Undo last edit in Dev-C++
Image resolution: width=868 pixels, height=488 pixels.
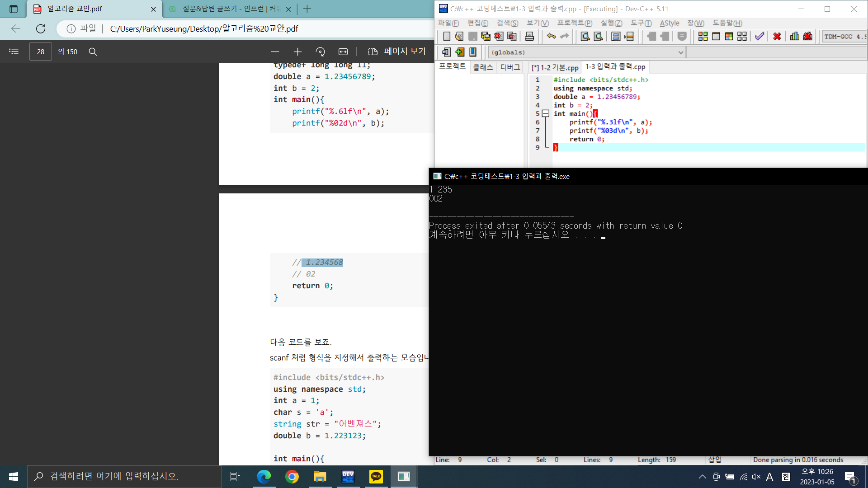click(x=551, y=37)
